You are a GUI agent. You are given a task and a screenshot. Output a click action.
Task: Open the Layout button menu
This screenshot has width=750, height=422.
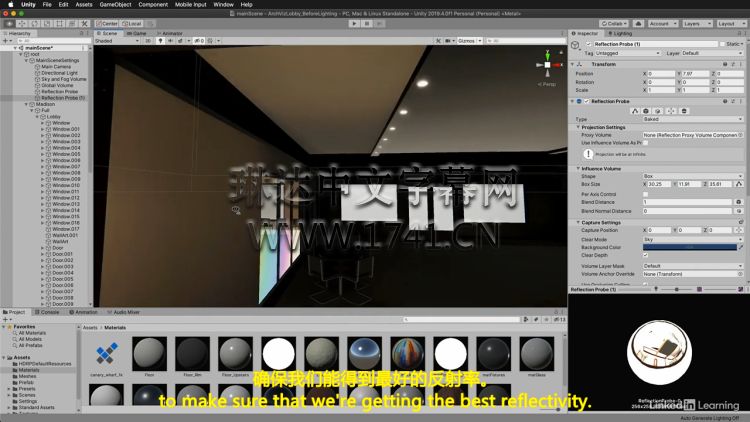point(730,23)
